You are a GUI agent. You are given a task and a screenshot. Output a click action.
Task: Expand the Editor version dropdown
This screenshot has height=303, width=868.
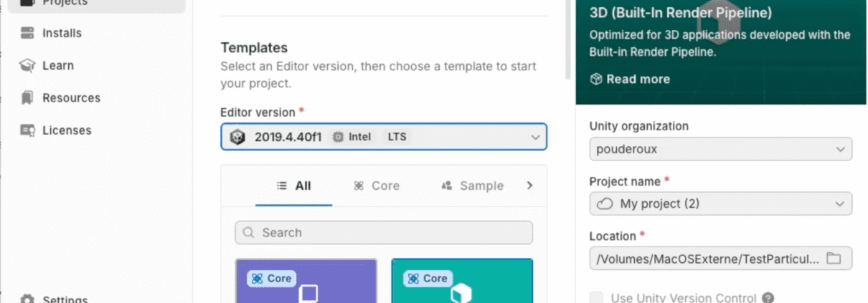coord(534,137)
